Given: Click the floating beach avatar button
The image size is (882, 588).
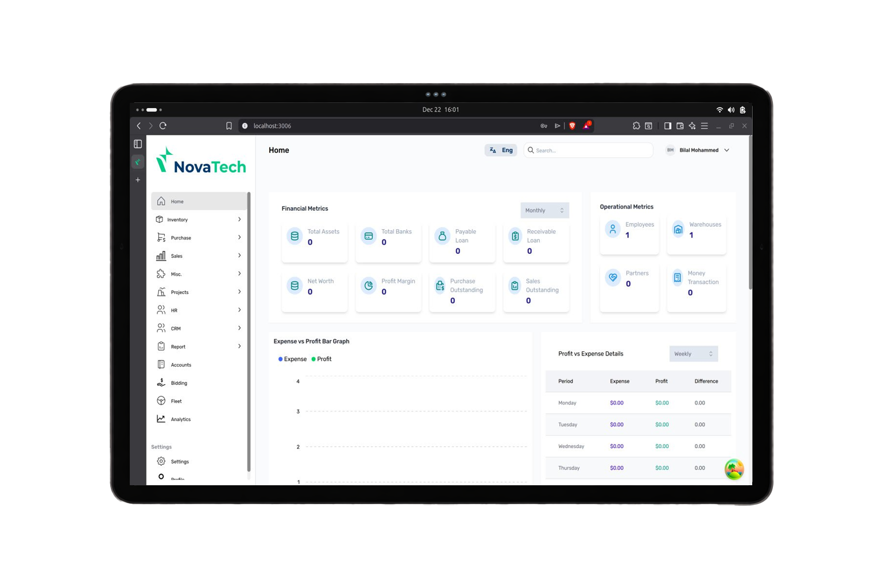Looking at the screenshot, I should pyautogui.click(x=734, y=469).
